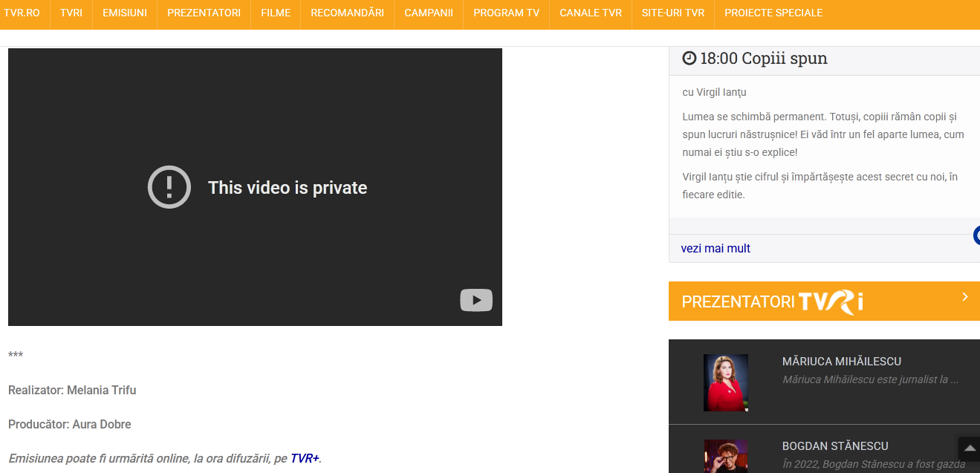Screen dimensions: 980x473
Task: Open the blue accessibility widget icon
Action: 976,235
